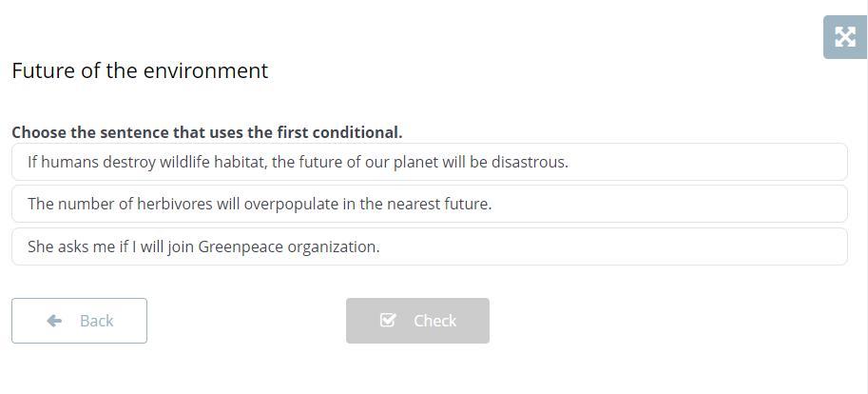Click the checkmark icon on the Check button

[x=388, y=321]
